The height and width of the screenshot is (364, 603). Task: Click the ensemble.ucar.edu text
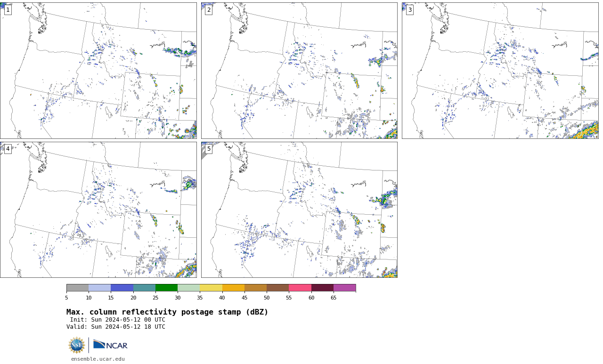pos(98,359)
